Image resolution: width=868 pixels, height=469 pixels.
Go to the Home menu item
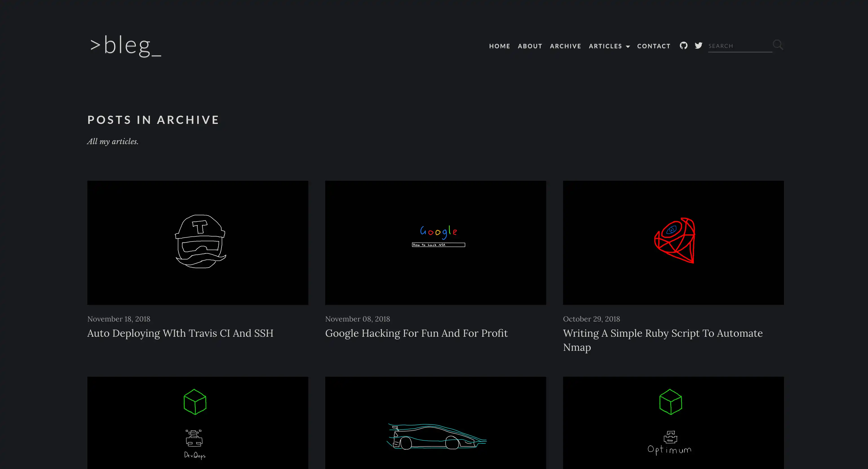(x=499, y=46)
